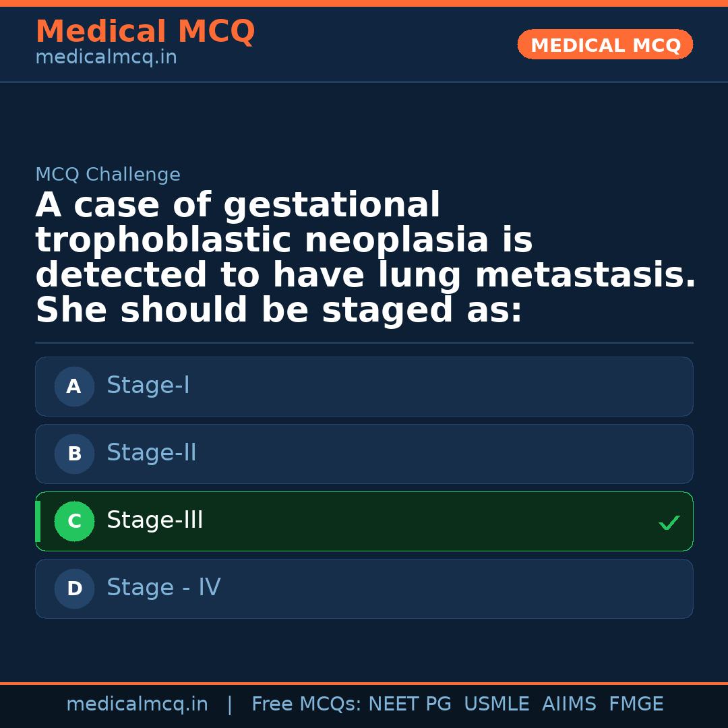Click the green C option circle
The image size is (728, 728).
click(x=74, y=521)
